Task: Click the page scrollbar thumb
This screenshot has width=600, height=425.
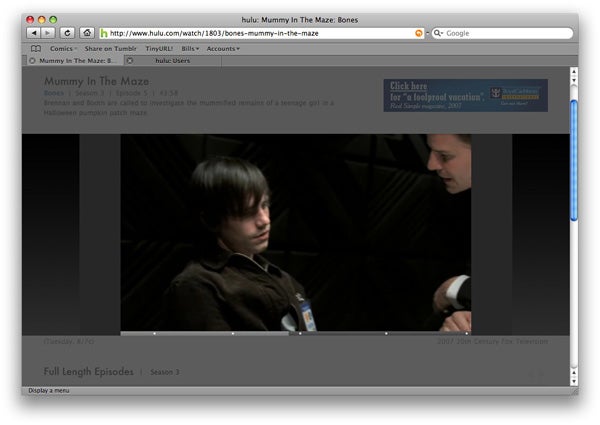Action: pyautogui.click(x=574, y=160)
